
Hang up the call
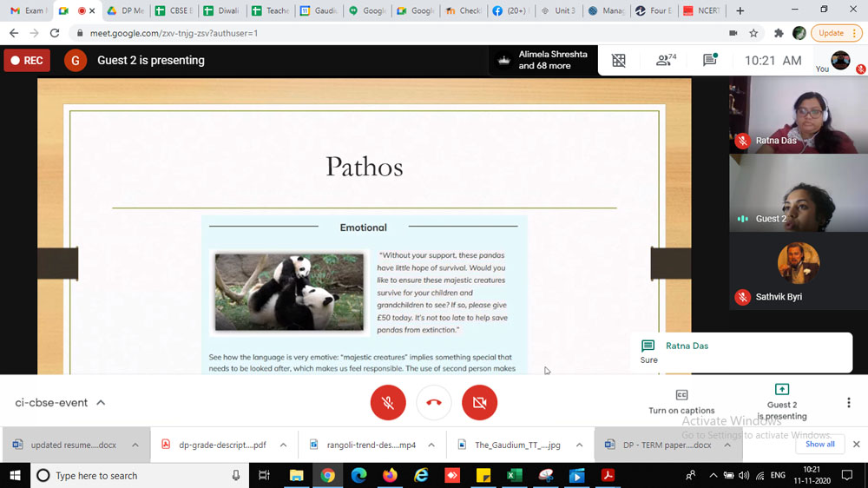tap(433, 403)
